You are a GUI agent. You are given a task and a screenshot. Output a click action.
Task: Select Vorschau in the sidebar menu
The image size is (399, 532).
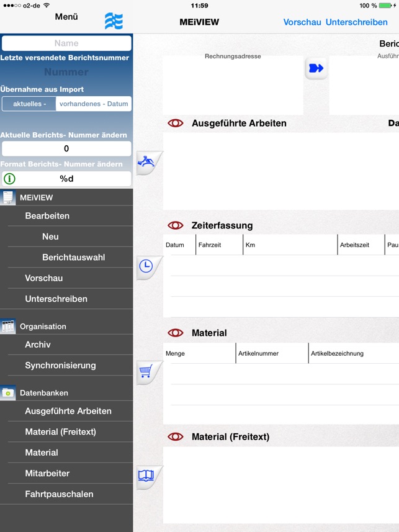tap(66, 278)
